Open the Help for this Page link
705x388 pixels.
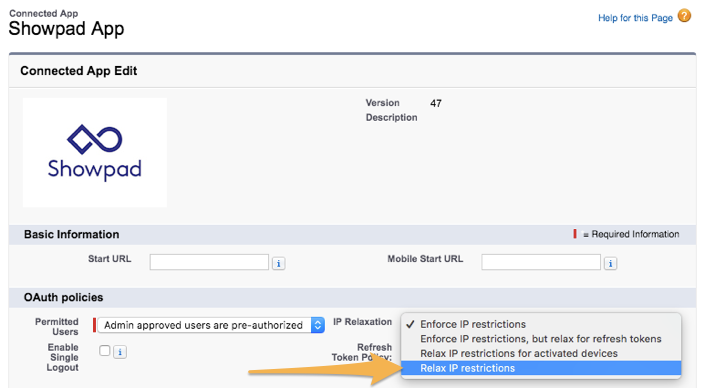tap(635, 18)
